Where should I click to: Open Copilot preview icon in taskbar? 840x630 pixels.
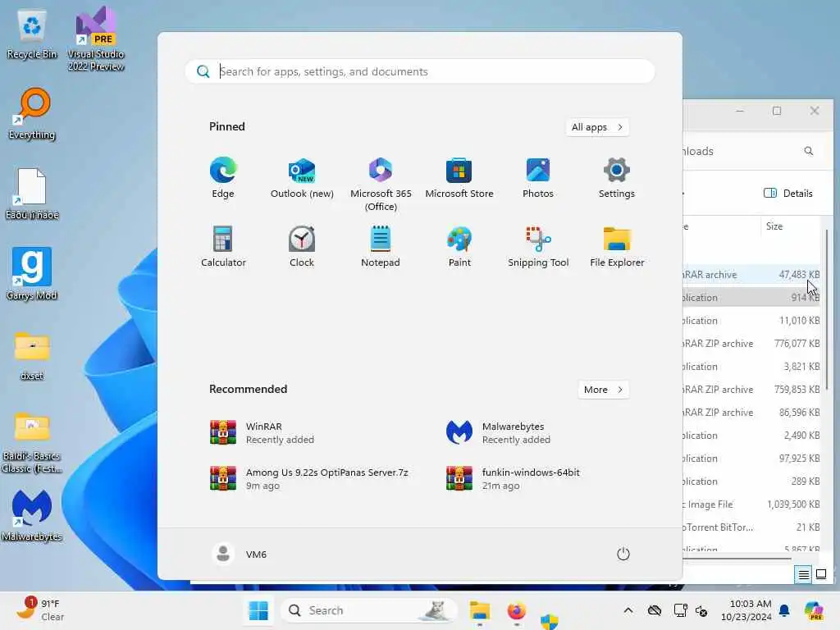click(814, 610)
